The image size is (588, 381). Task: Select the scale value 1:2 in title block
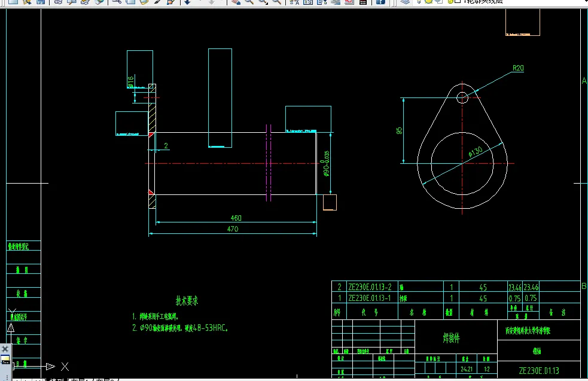(487, 369)
